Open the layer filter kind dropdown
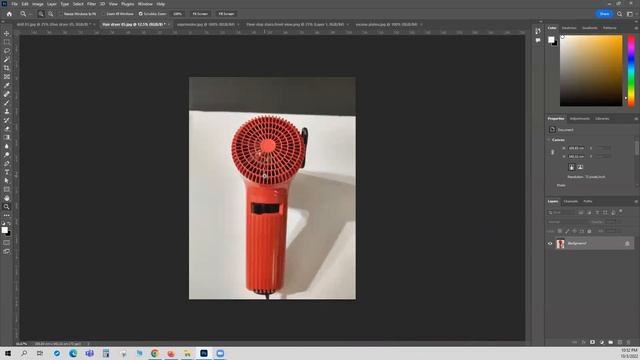The width and height of the screenshot is (640, 360). [x=562, y=213]
